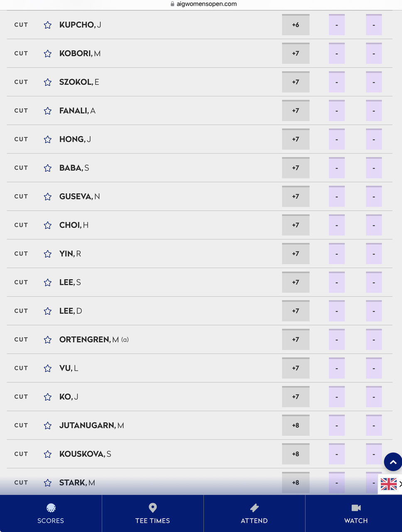Tap the video camera Watch icon
This screenshot has height=532, width=402.
point(356,508)
